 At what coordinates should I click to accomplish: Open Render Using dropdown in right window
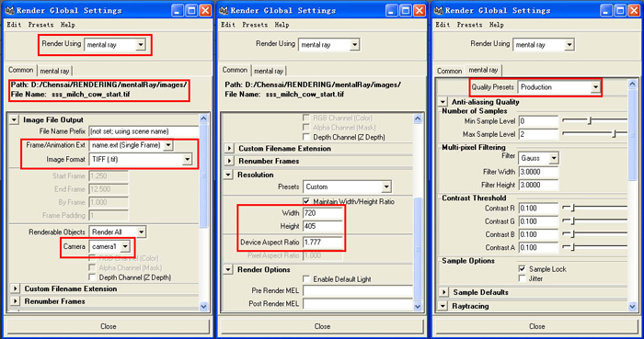[544, 45]
